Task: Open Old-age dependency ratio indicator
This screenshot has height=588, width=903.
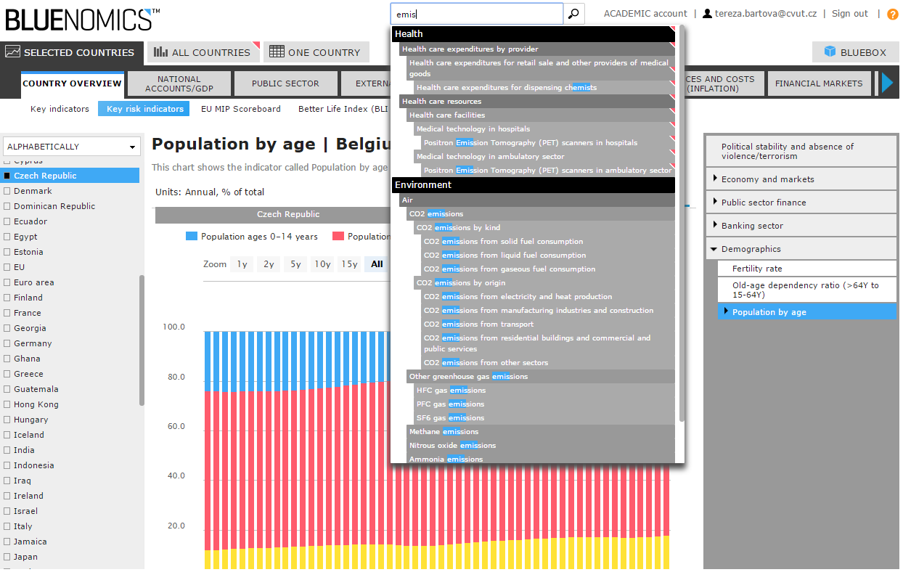Action: tap(807, 290)
